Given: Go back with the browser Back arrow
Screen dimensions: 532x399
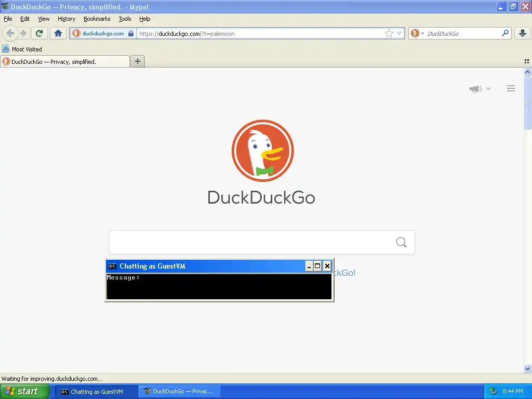Looking at the screenshot, I should click(x=10, y=33).
